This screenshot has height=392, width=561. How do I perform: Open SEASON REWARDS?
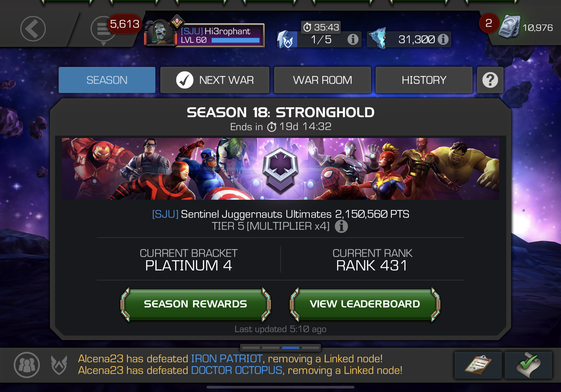(195, 304)
